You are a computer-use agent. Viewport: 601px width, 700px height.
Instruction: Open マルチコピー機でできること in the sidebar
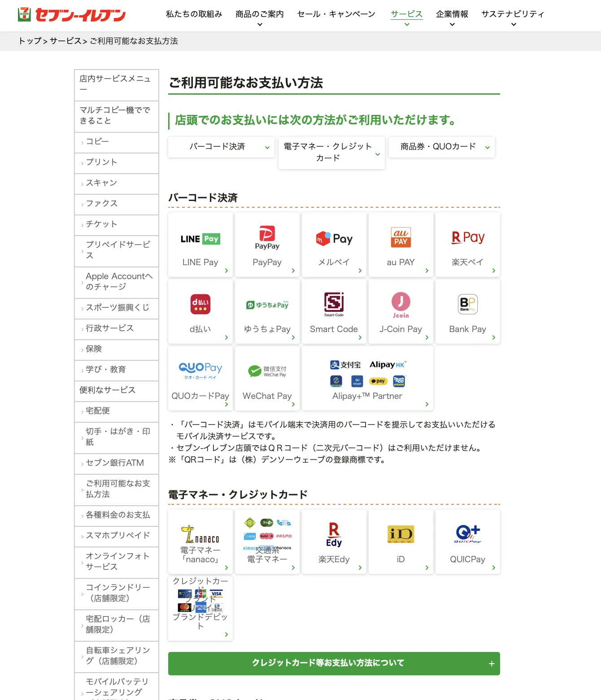(117, 116)
